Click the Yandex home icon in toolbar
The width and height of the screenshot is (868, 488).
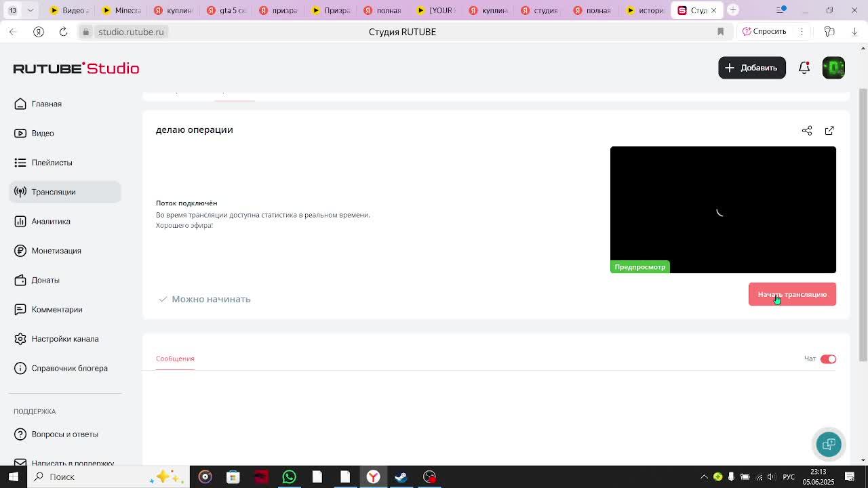pos(39,32)
